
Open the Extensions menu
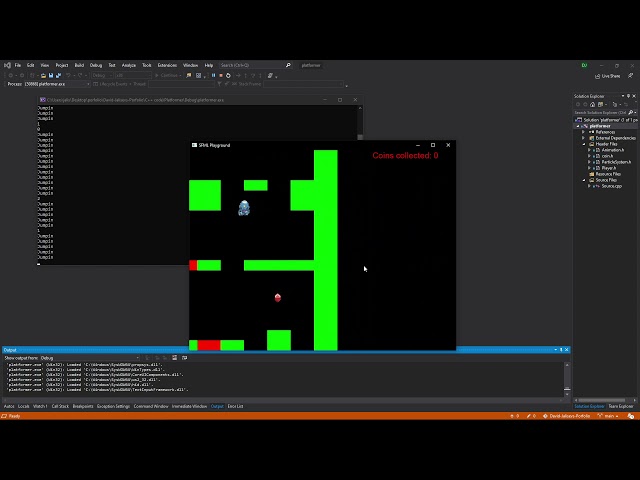click(x=167, y=65)
